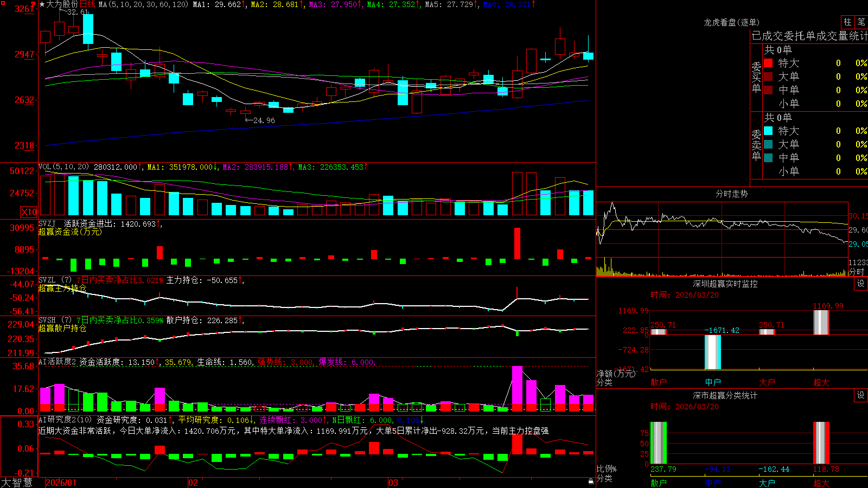Click the -1671.42 中户 bar in 实时监控

[x=713, y=352]
